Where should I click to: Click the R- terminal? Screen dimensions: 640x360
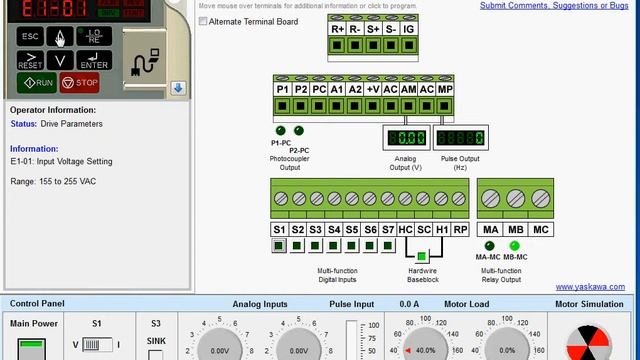point(355,45)
